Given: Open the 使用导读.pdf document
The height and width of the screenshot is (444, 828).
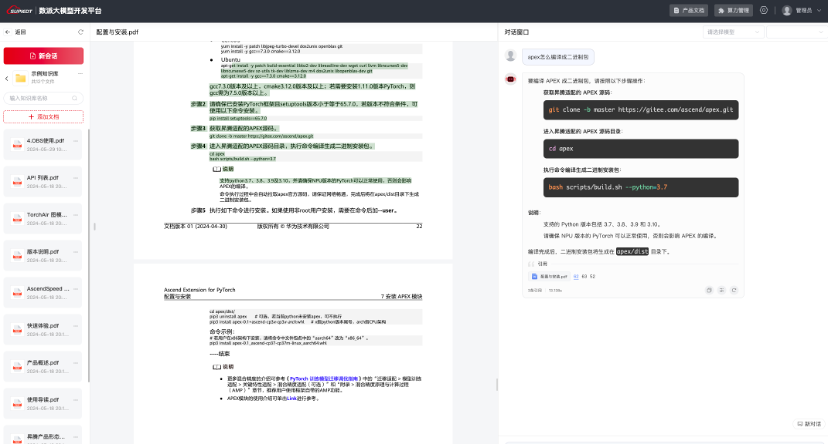Looking at the screenshot, I should tap(43, 403).
